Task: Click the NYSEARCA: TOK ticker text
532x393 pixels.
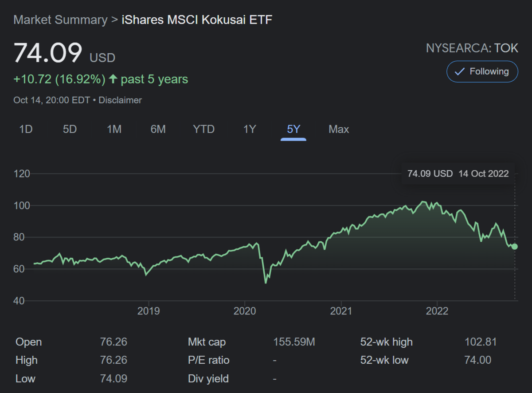Action: pyautogui.click(x=472, y=48)
